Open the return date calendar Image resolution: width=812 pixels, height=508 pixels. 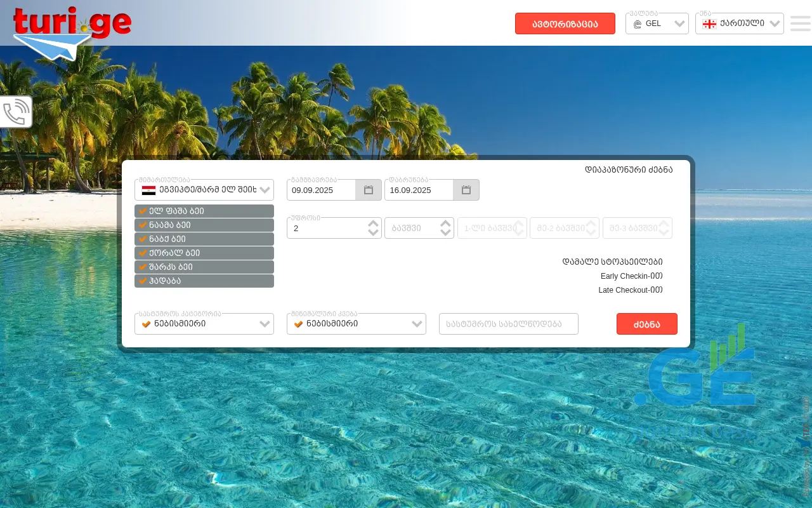(x=466, y=190)
